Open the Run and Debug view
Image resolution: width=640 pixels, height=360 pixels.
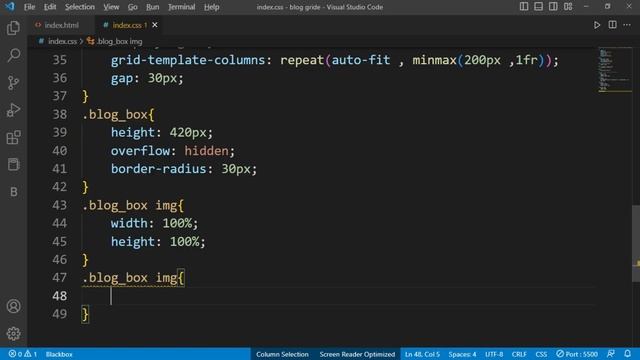click(13, 110)
